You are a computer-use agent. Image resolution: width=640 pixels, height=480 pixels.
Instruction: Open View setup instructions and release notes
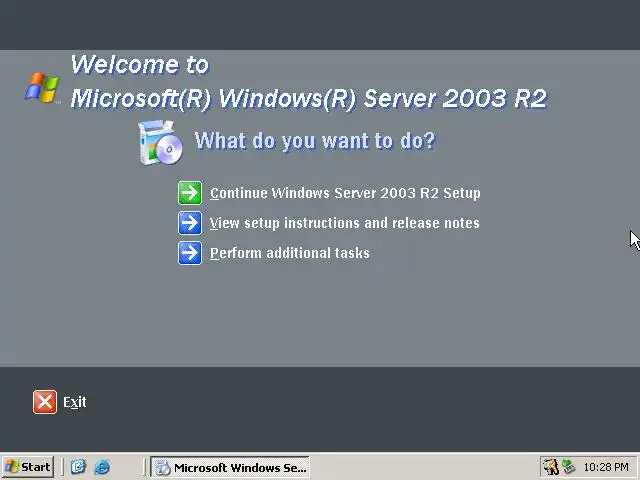click(x=344, y=223)
